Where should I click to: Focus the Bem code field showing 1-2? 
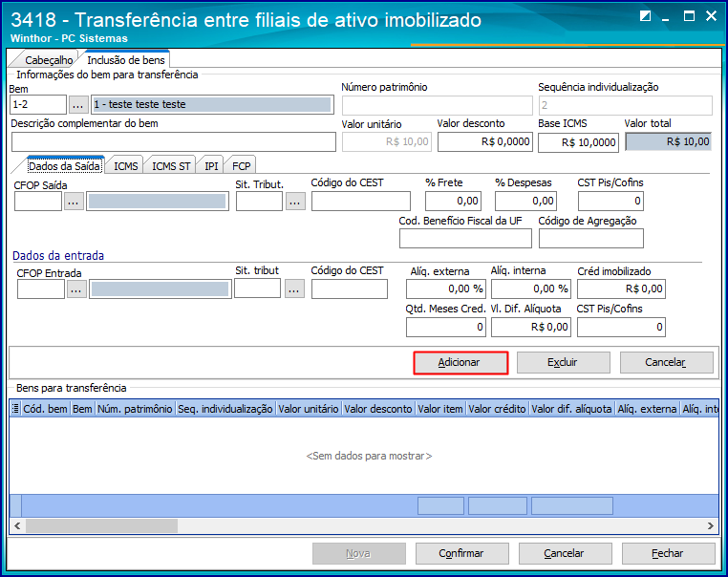tap(38, 104)
